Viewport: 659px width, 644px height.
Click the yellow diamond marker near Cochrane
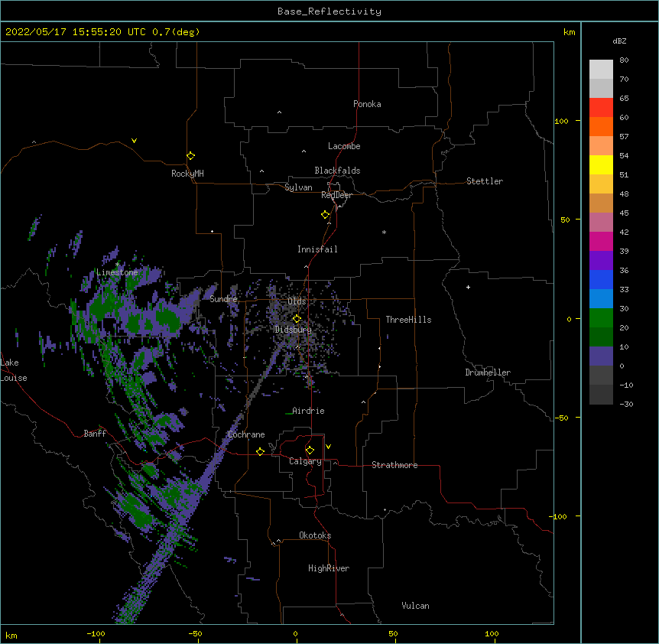click(x=260, y=451)
